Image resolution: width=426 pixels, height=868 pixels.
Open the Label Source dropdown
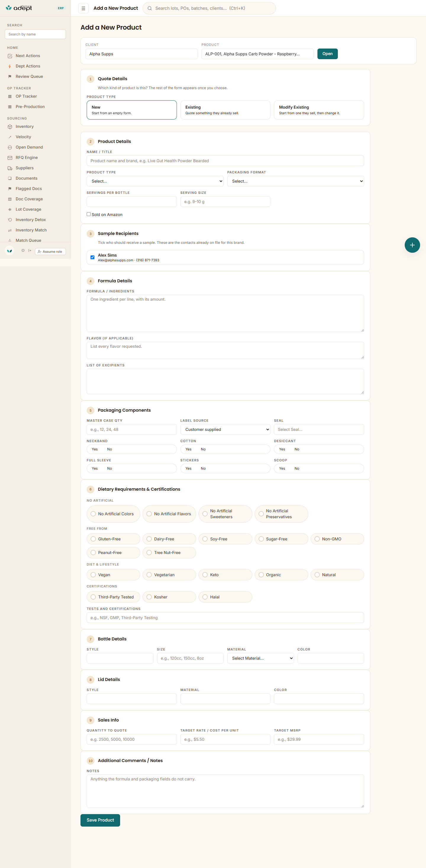click(x=225, y=429)
